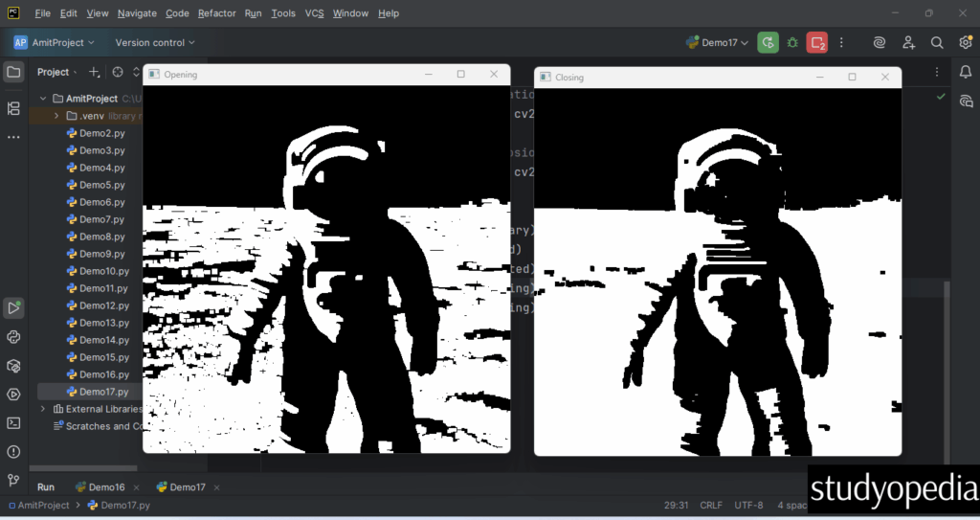Collapse the AmitProject root folder
The image size is (980, 520).
click(x=42, y=99)
